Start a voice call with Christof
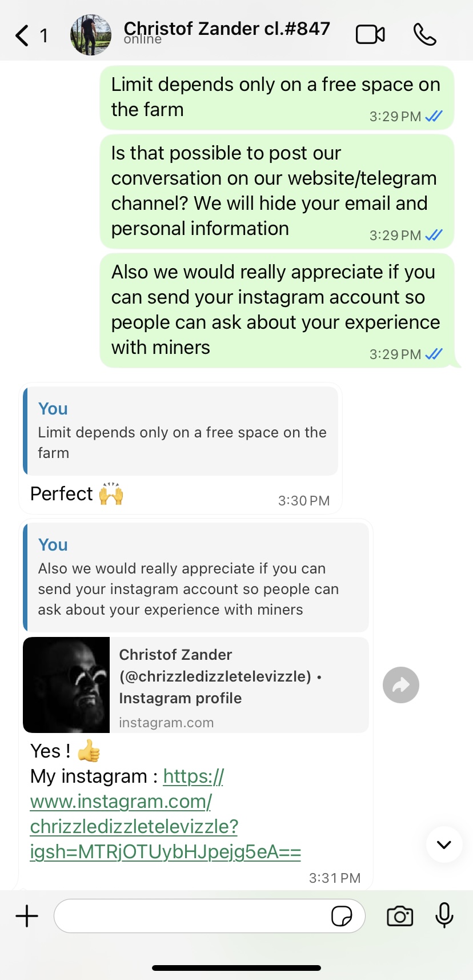Image resolution: width=473 pixels, height=980 pixels. pyautogui.click(x=424, y=35)
